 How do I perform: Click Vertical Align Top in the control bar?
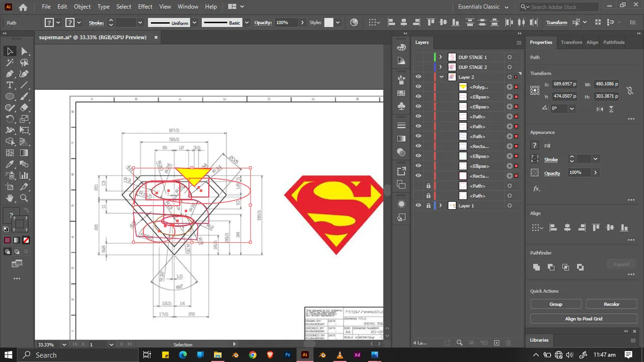coord(431,23)
